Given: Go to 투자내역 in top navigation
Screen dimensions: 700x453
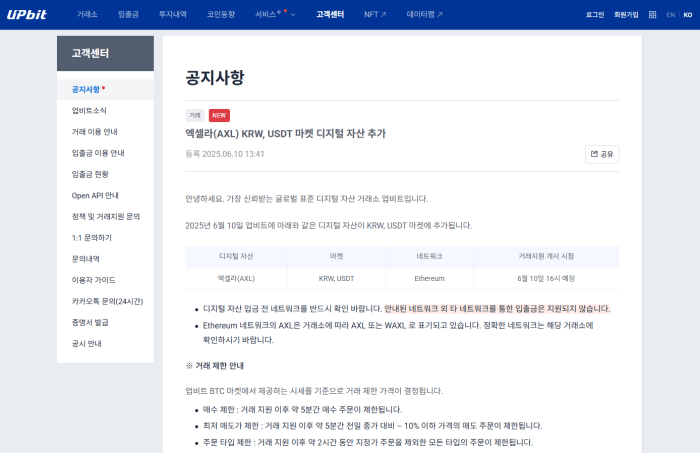Looking at the screenshot, I should pos(173,14).
